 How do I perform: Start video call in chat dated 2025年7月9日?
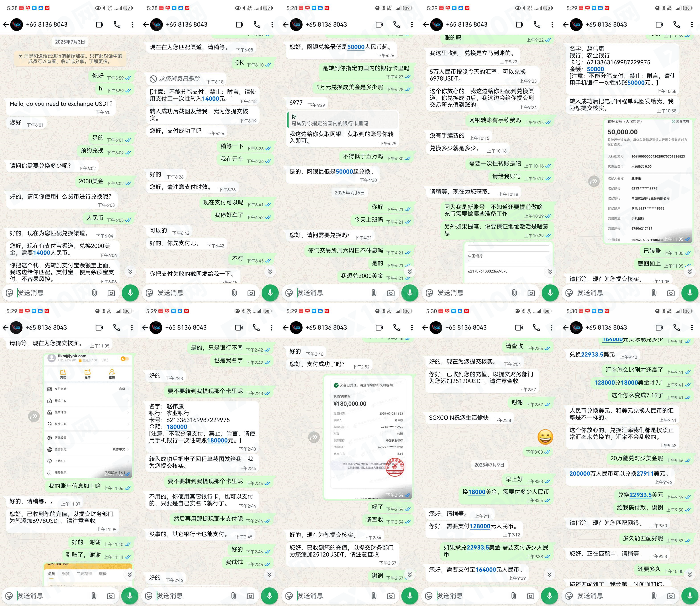(x=519, y=328)
